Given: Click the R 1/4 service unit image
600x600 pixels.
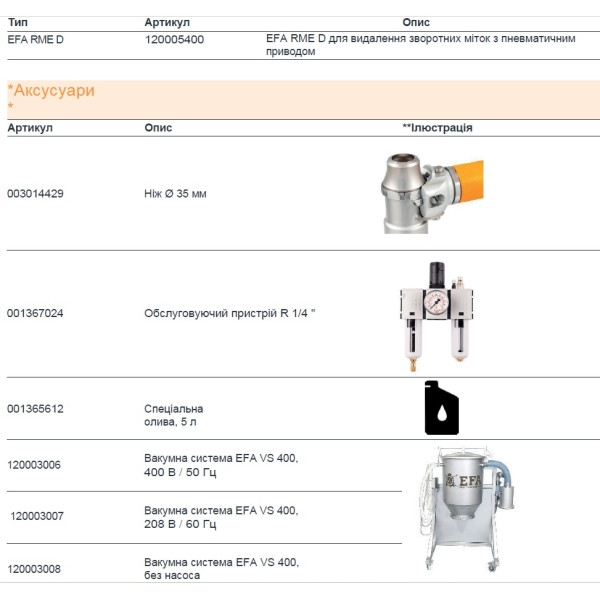Looking at the screenshot, I should (x=437, y=316).
